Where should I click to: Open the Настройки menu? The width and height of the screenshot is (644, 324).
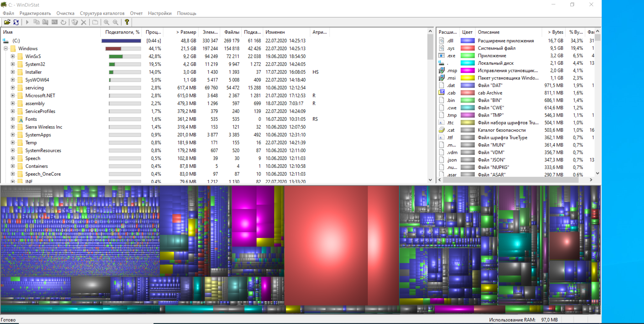160,13
